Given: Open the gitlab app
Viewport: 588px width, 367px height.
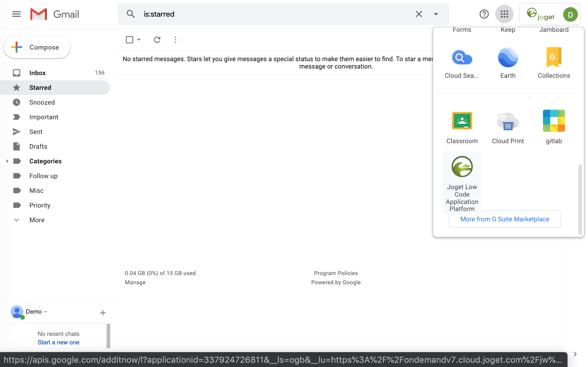Looking at the screenshot, I should pyautogui.click(x=554, y=127).
